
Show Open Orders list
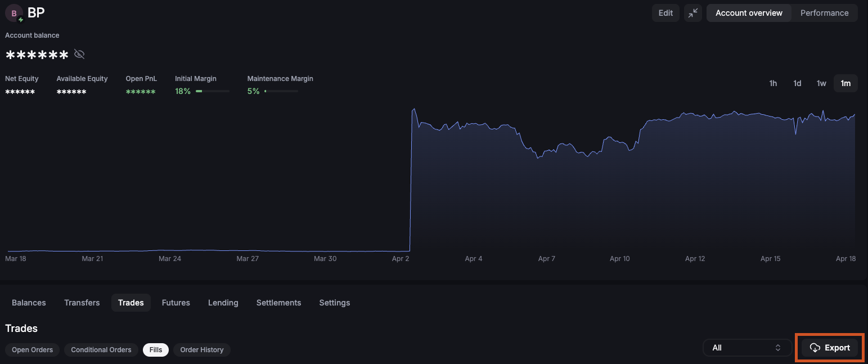click(x=33, y=350)
